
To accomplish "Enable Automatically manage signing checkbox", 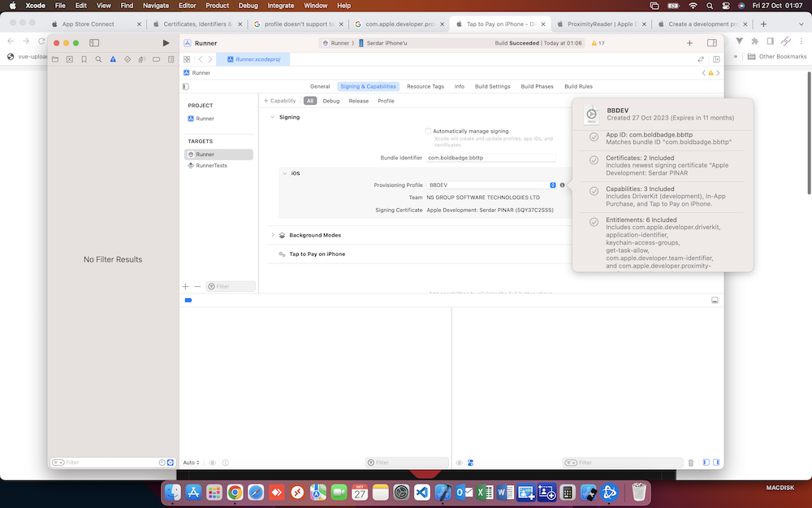I will pos(428,131).
